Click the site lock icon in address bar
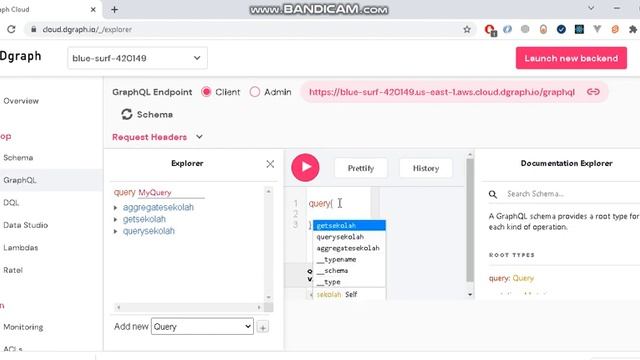Screen dimensions: 640x360 pyautogui.click(x=34, y=29)
